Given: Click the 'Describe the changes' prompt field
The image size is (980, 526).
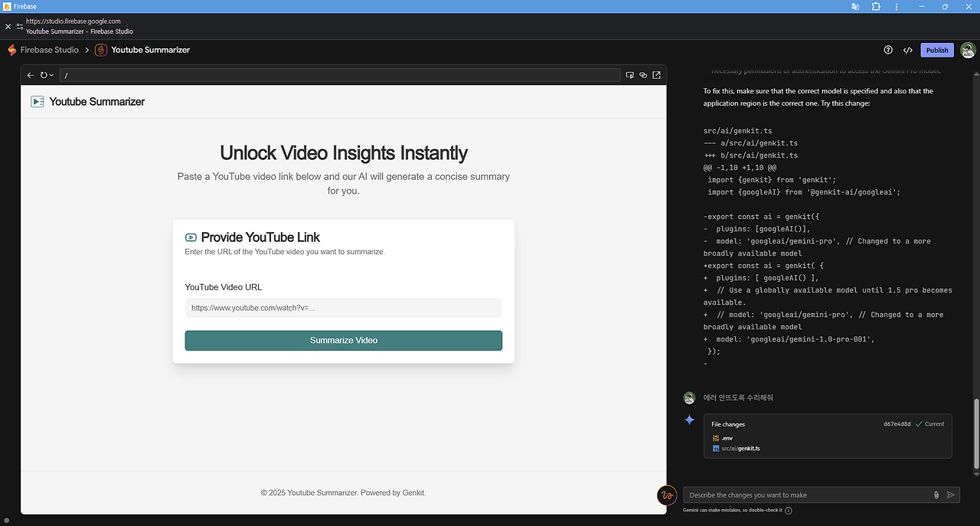Looking at the screenshot, I should pos(808,495).
